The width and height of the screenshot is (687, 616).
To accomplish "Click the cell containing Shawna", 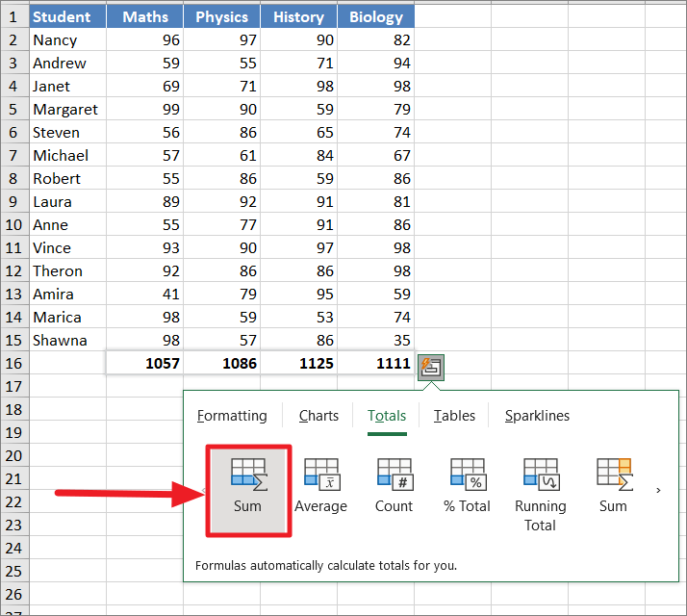I will coord(68,340).
